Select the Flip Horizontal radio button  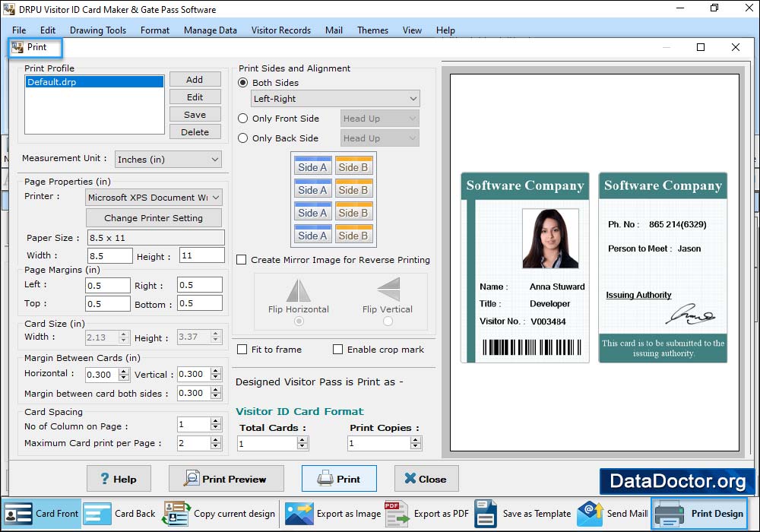click(299, 321)
